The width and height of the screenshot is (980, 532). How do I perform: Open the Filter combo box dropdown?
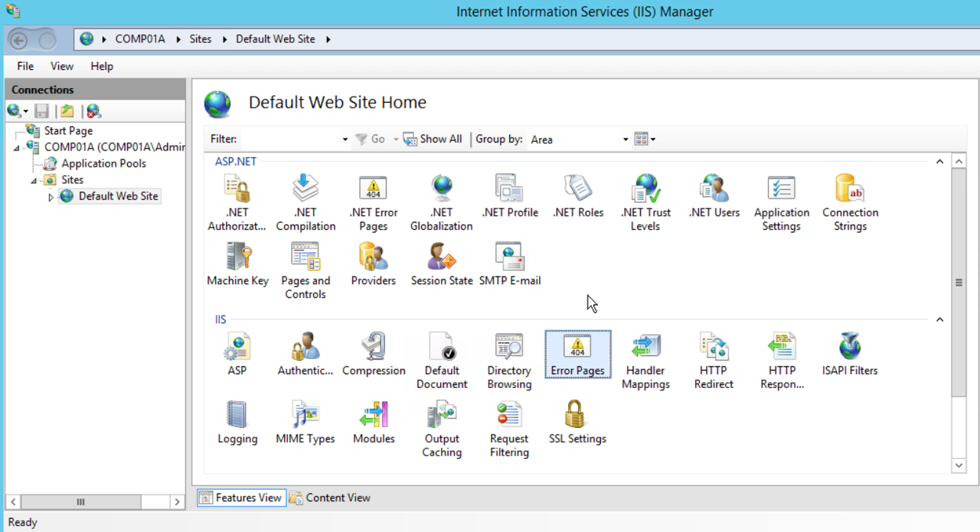pos(345,139)
